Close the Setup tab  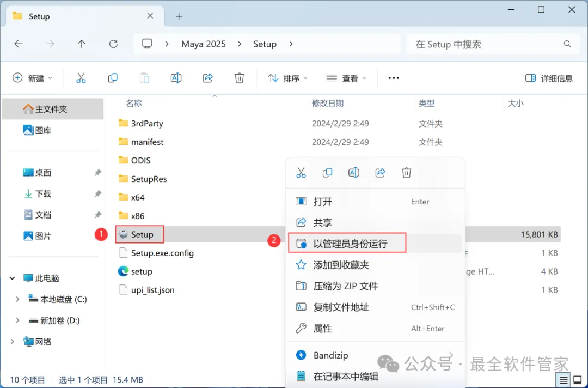click(150, 16)
